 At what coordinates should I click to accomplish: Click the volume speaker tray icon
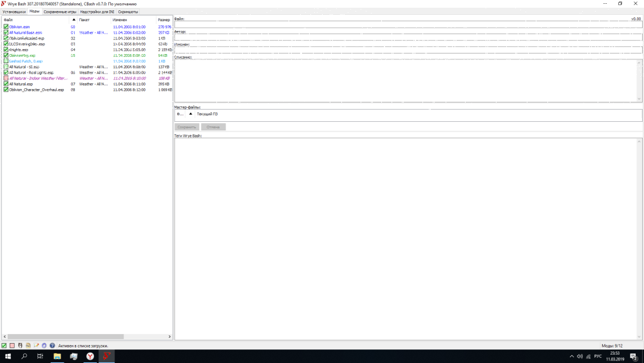[x=580, y=357]
